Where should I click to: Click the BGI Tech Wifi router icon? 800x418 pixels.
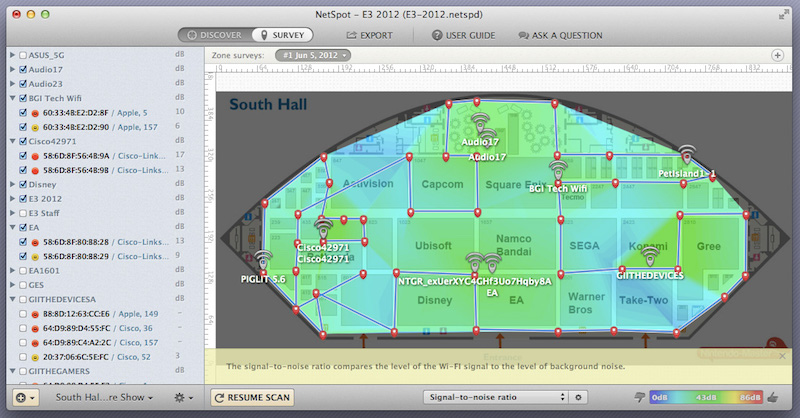(557, 169)
